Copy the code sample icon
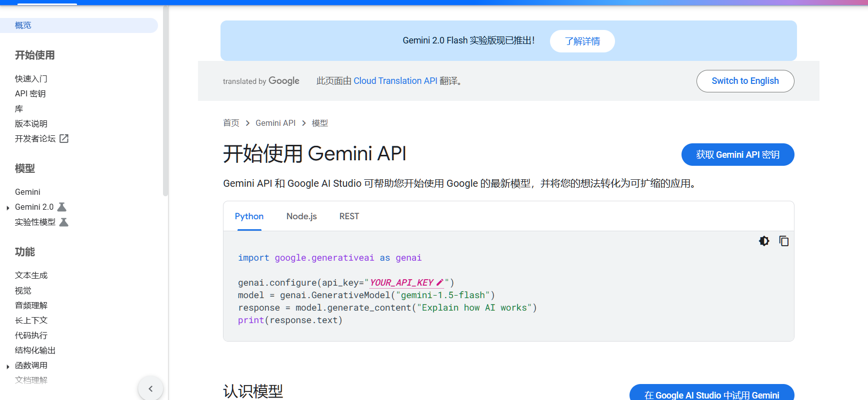Viewport: 868px width, 400px height. [783, 241]
